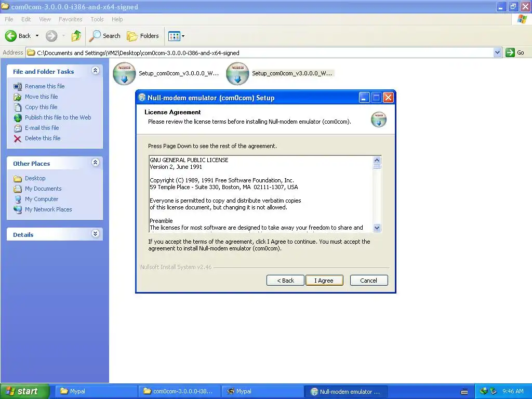Cancel the com0com Setup wizard
This screenshot has height=399, width=532.
tap(369, 281)
